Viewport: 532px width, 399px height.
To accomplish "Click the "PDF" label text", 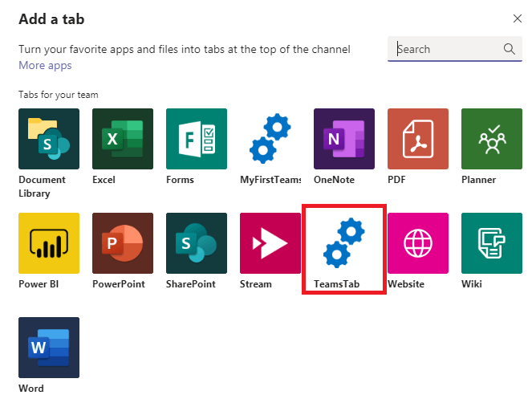I will (396, 180).
